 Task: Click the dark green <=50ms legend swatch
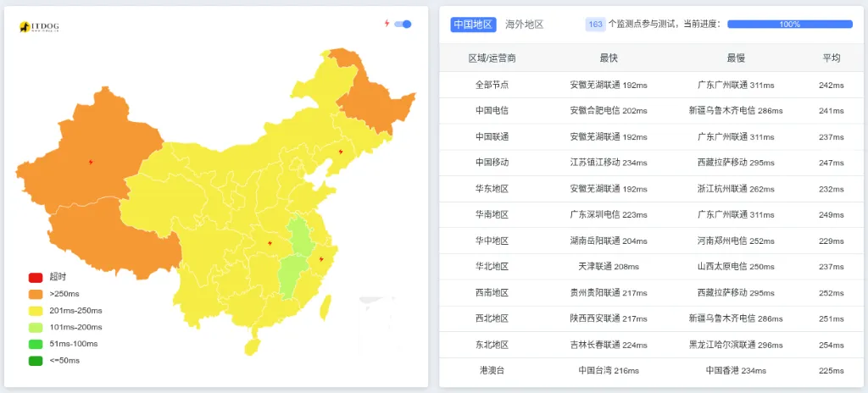pyautogui.click(x=36, y=360)
